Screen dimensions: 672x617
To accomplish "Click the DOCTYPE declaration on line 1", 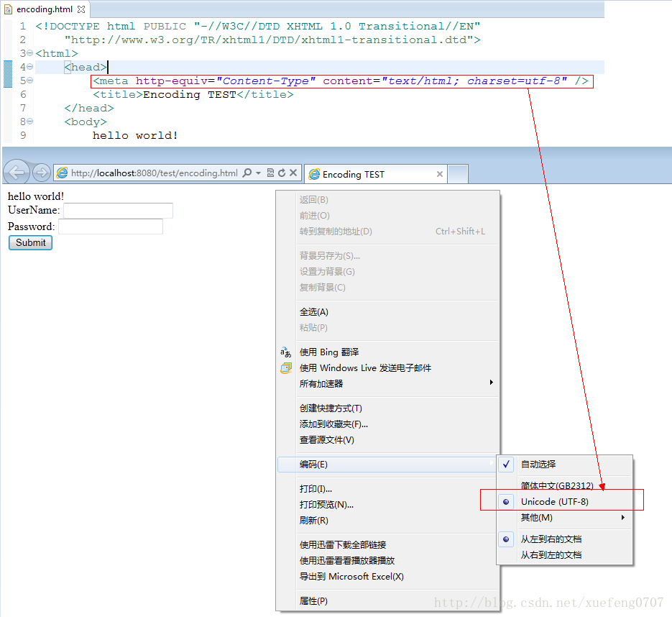I will [258, 26].
